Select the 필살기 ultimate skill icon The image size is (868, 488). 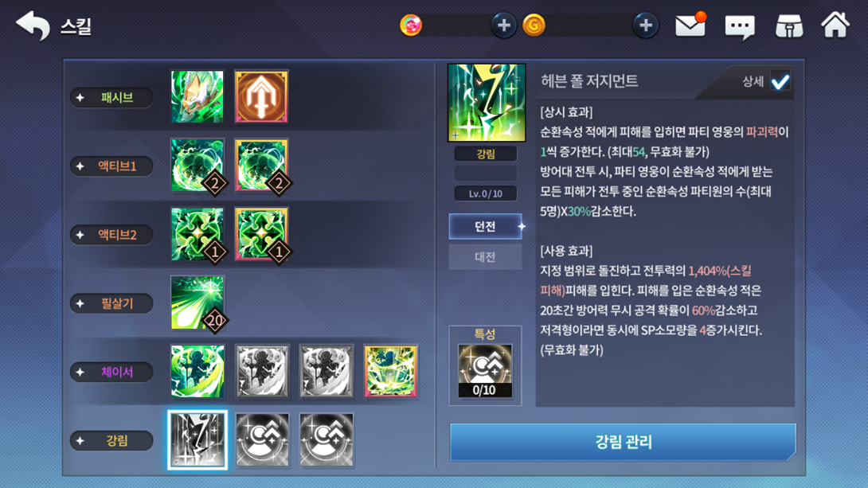point(197,303)
